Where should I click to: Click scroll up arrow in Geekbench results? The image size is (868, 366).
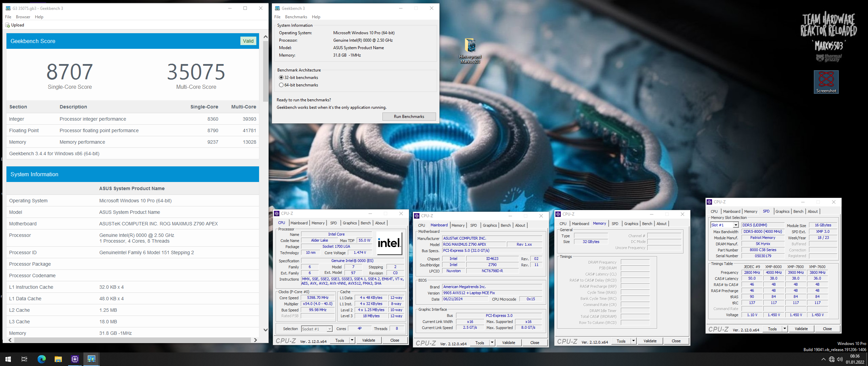tap(265, 37)
